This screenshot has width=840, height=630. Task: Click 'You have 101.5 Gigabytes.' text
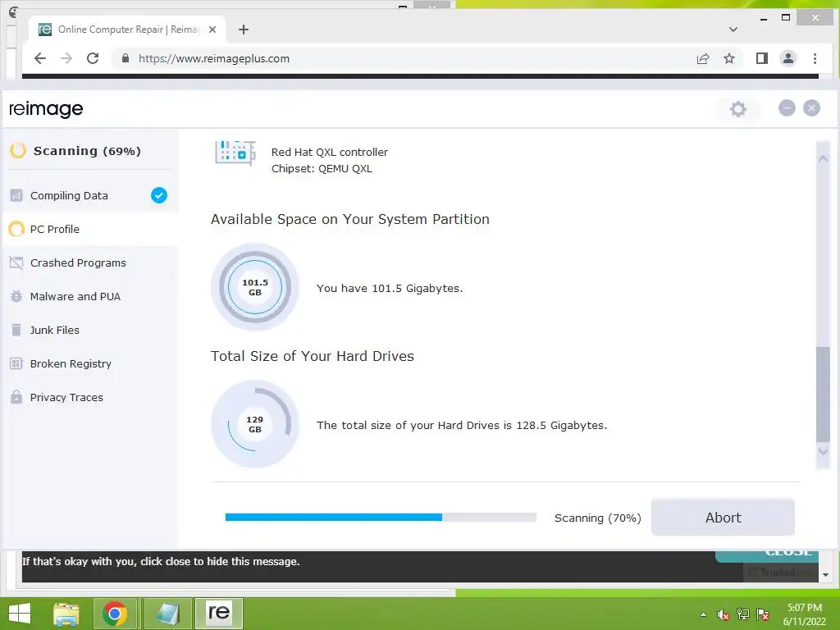pos(390,288)
